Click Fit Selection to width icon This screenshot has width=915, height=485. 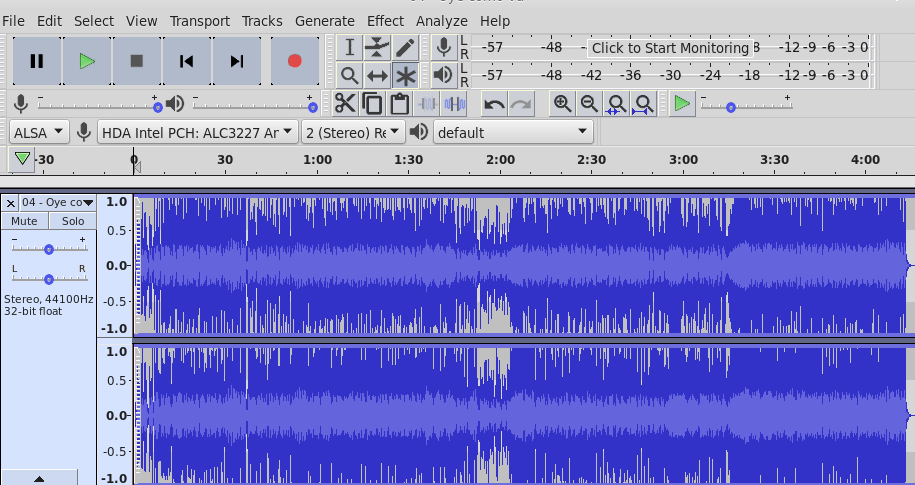coord(617,104)
